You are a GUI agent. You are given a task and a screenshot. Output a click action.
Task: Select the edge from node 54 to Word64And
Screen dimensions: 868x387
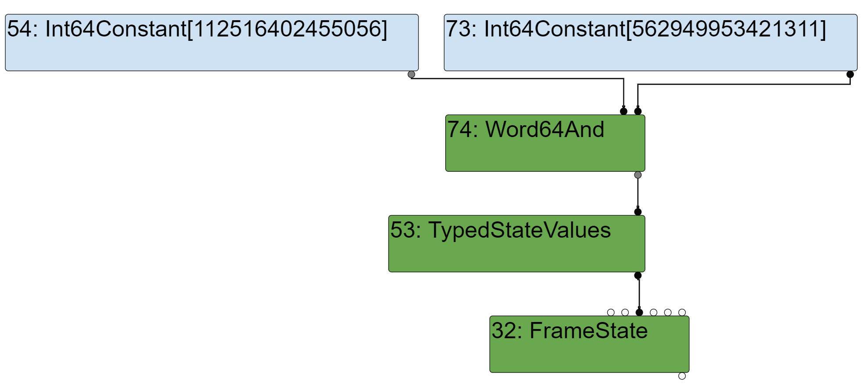[x=518, y=79]
